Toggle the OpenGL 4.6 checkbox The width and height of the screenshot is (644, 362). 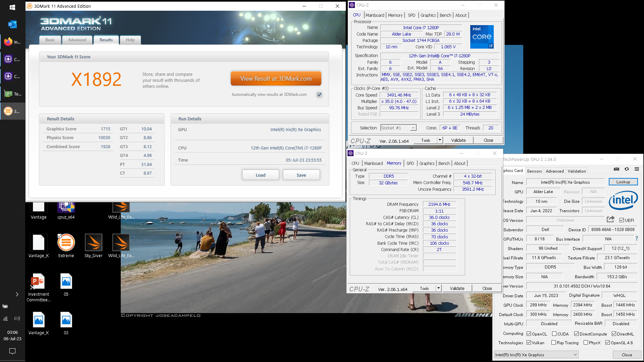point(608,343)
